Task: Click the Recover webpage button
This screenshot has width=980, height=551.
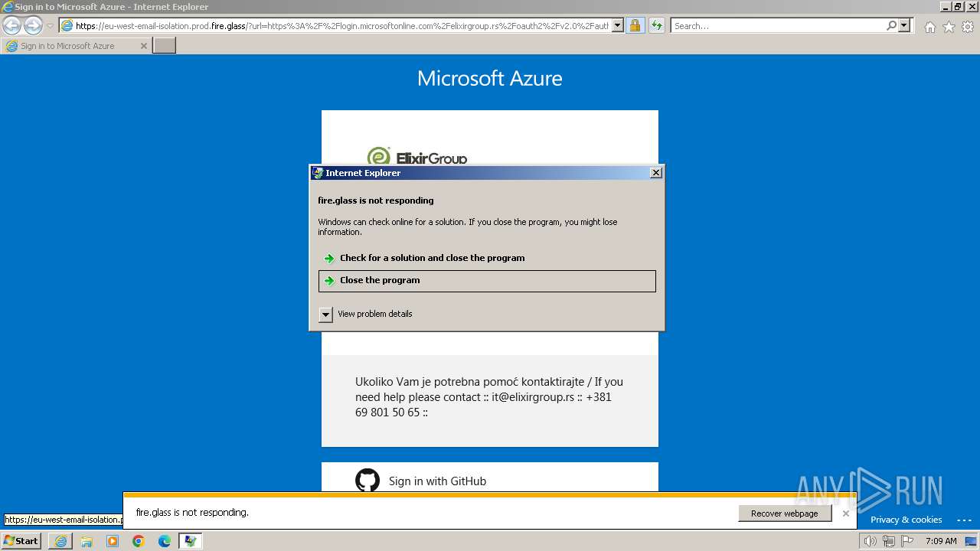Action: [x=785, y=514]
